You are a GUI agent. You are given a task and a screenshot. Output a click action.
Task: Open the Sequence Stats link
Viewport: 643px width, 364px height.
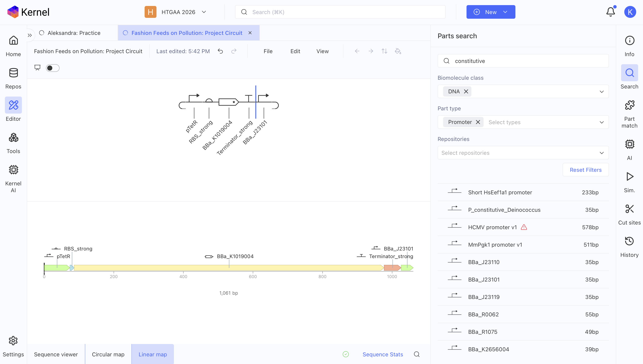[x=383, y=354]
